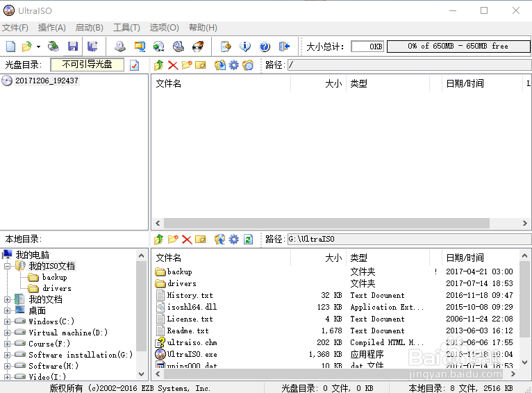Sort image files by 文件名 column header
The height and width of the screenshot is (393, 532).
221,84
